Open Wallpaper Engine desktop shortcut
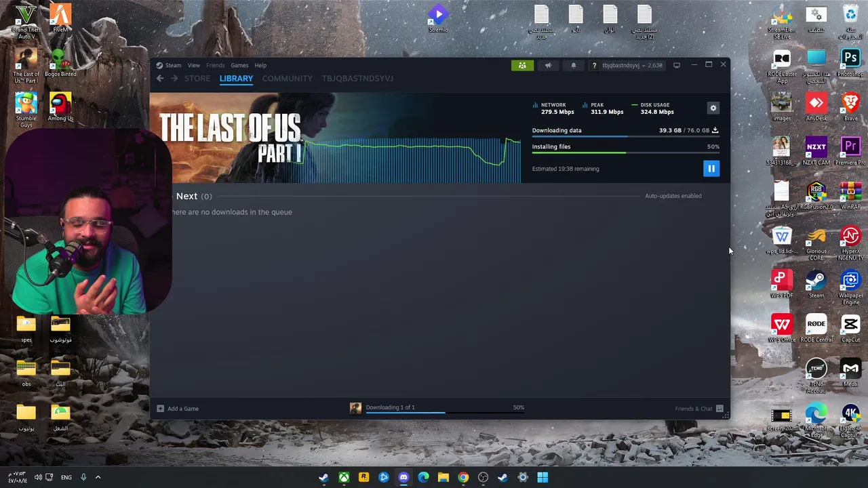Viewport: 868px width, 488px height. pos(850,287)
